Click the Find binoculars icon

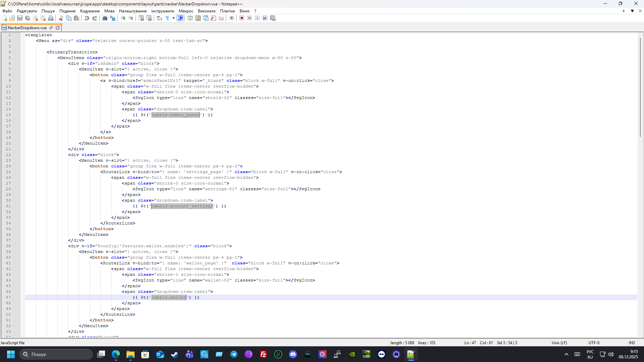(x=105, y=18)
